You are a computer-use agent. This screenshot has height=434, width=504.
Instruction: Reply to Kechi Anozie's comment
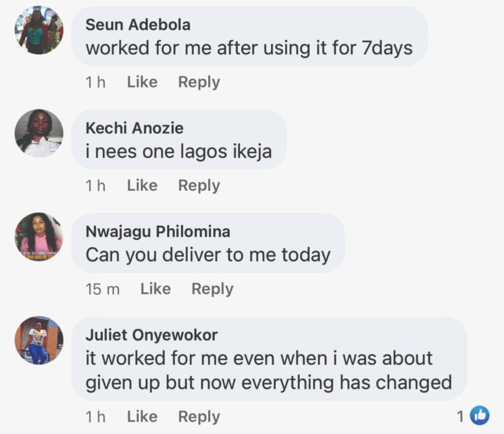[x=199, y=186]
